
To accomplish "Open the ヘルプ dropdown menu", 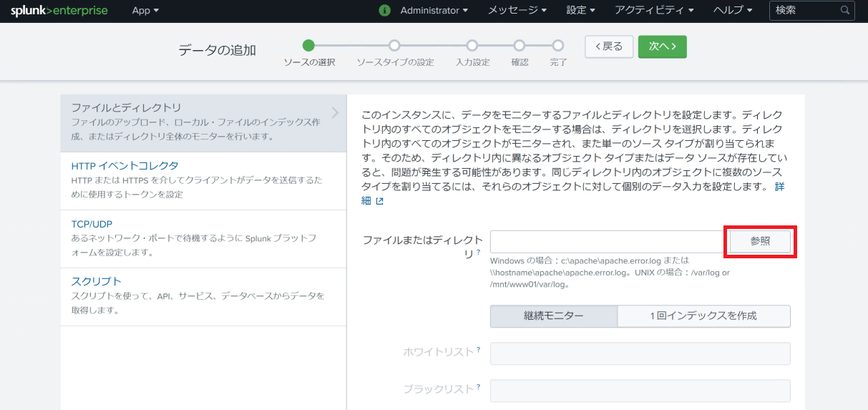I will click(x=733, y=11).
